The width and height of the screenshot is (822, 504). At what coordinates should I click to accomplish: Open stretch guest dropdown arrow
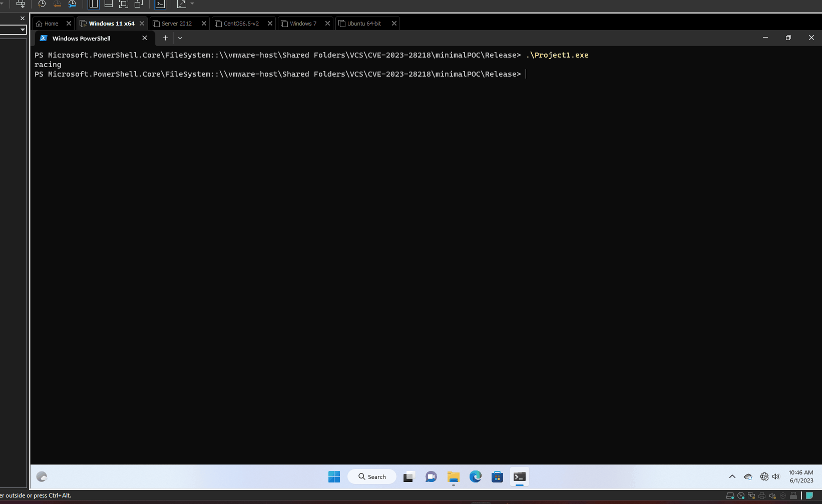coord(192,4)
